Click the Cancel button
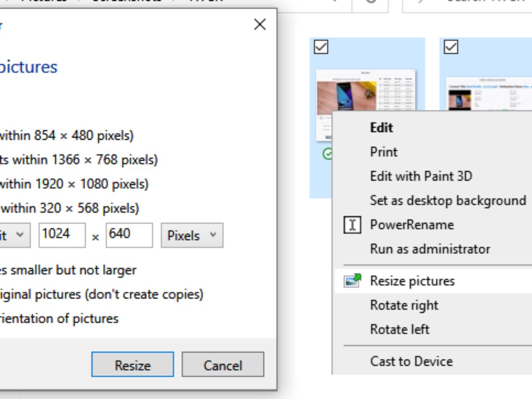The width and height of the screenshot is (532, 399). point(223,365)
